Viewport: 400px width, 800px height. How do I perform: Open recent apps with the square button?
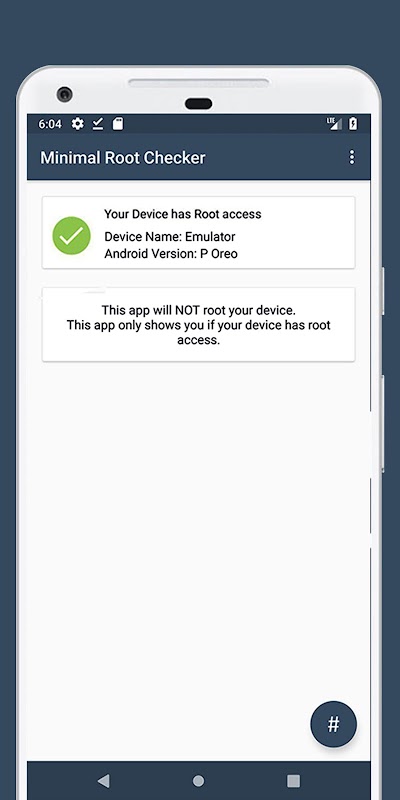coord(293,781)
